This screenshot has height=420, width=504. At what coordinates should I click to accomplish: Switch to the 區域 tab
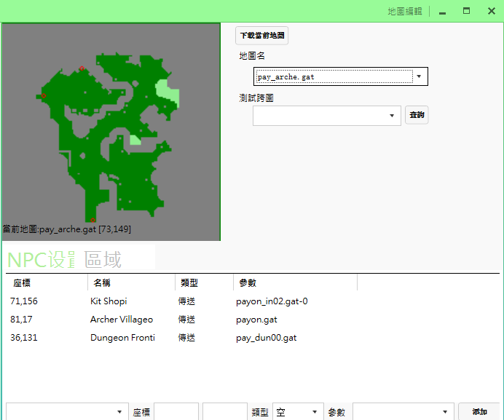pos(103,260)
